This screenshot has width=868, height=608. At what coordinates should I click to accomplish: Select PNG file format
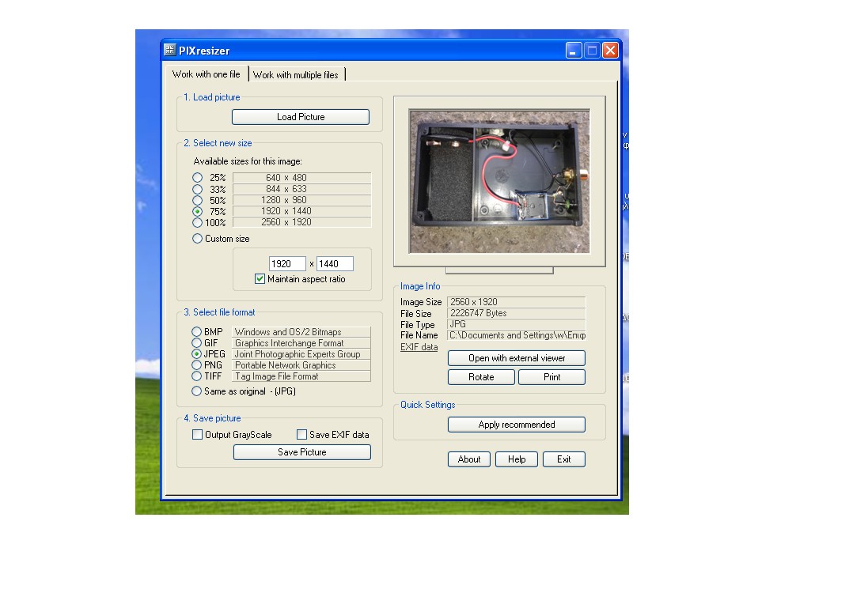pyautogui.click(x=197, y=365)
